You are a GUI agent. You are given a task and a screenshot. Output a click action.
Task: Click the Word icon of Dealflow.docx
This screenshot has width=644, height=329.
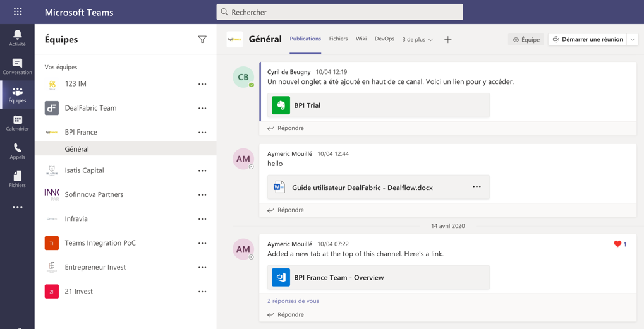279,188
